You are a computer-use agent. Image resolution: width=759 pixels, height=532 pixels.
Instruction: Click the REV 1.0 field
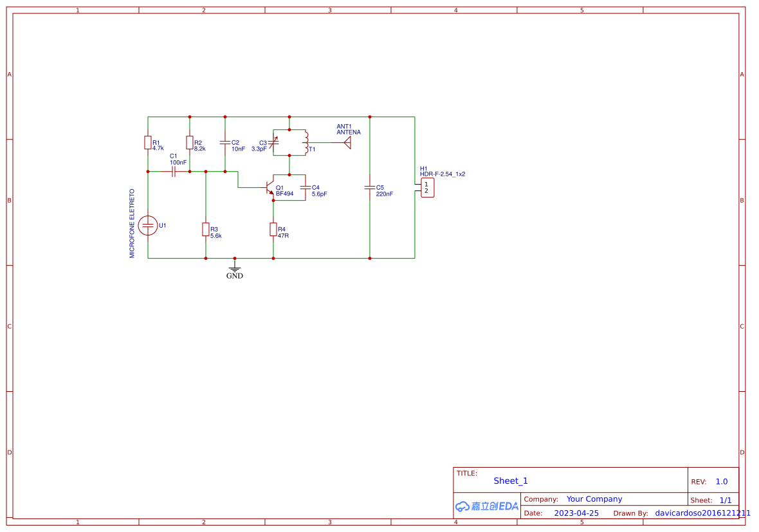(720, 481)
